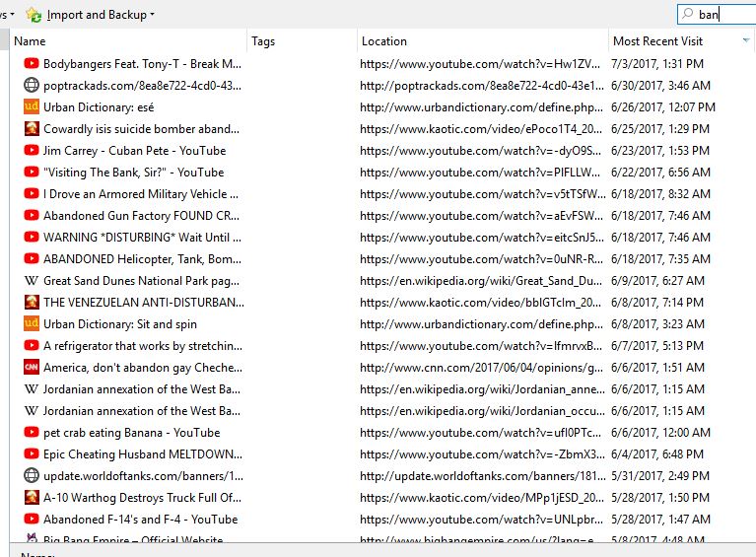
Task: Click YouTube icon beside I Drove an Armored Military Vehicle
Action: tap(32, 193)
